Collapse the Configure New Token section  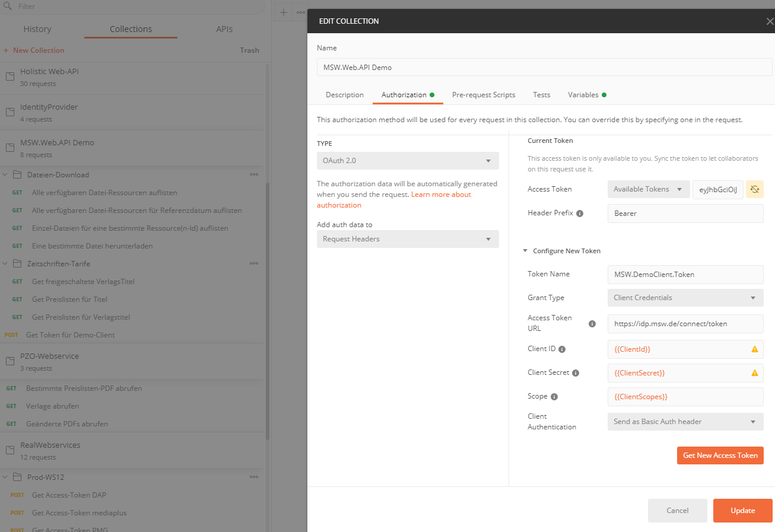click(525, 251)
